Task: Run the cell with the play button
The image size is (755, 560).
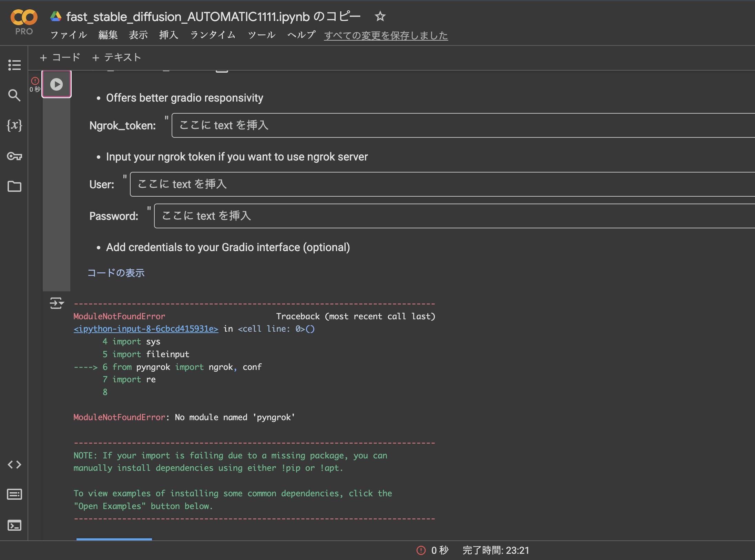Action: [57, 84]
